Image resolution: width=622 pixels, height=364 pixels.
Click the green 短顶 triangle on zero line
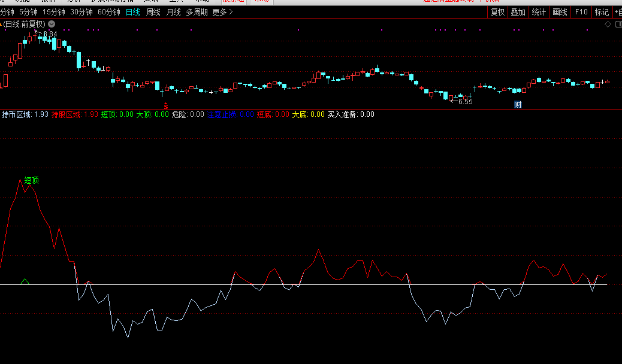(25, 281)
